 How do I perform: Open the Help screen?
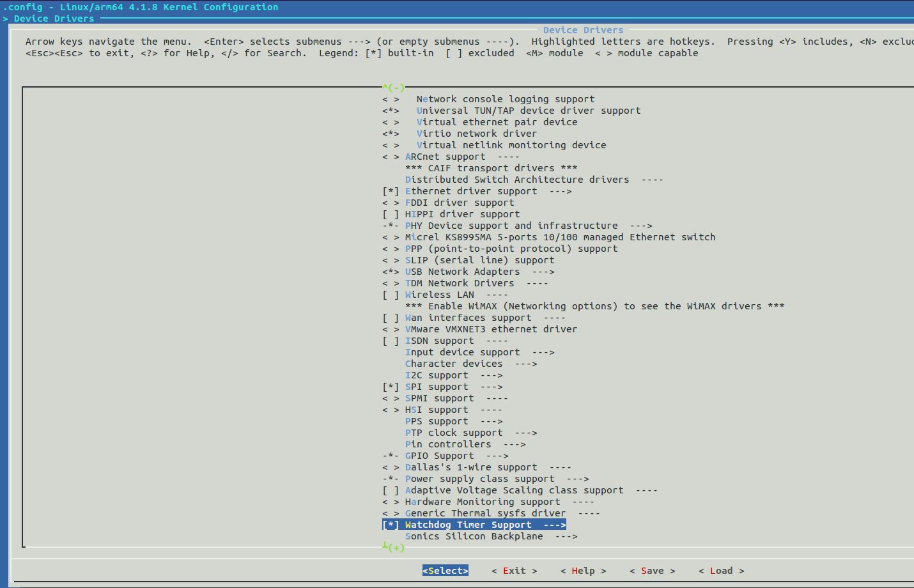coord(582,570)
